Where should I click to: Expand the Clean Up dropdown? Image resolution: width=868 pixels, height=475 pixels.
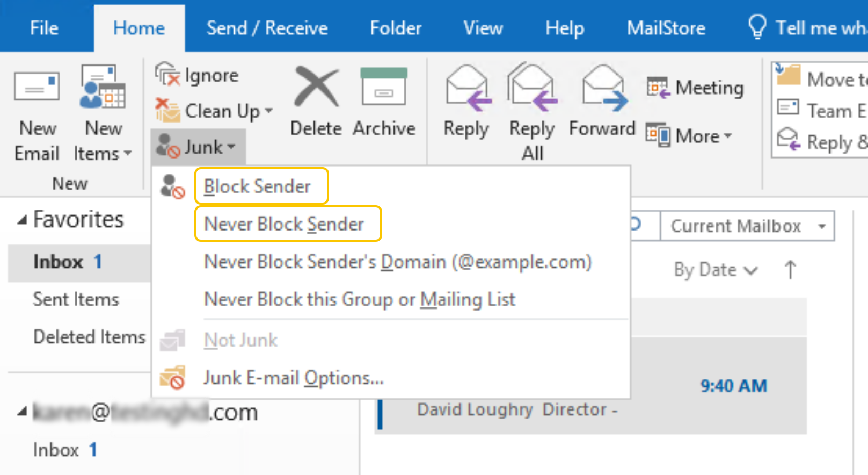click(x=268, y=111)
